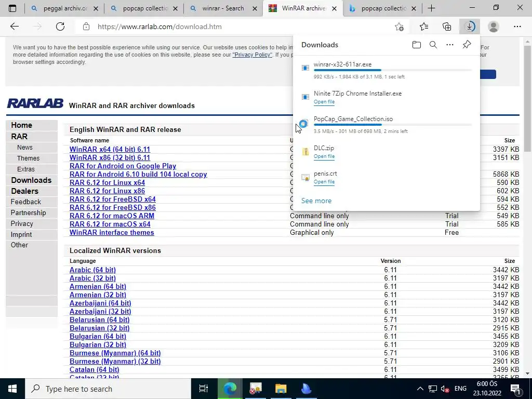The width and height of the screenshot is (532, 399).
Task: Open Edge settings and more menu
Action: pyautogui.click(x=517, y=26)
